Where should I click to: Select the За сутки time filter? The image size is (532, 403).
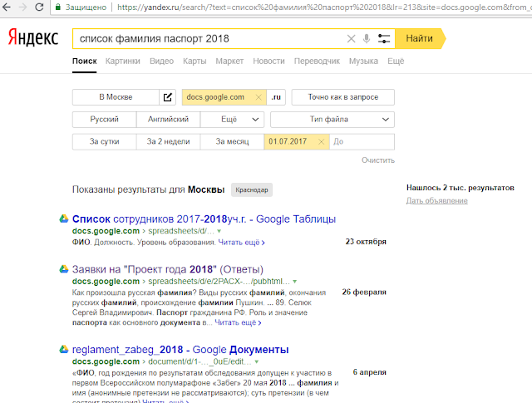point(104,142)
